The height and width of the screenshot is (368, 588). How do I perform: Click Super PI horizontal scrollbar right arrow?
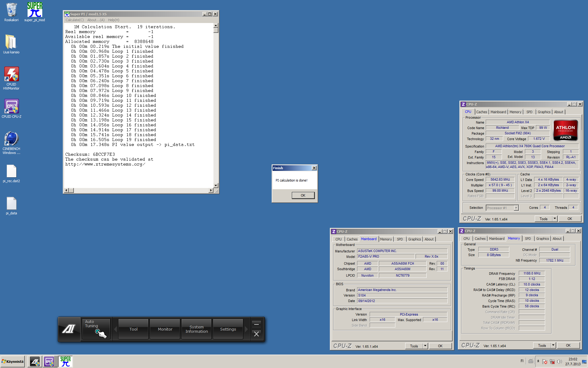(211, 190)
